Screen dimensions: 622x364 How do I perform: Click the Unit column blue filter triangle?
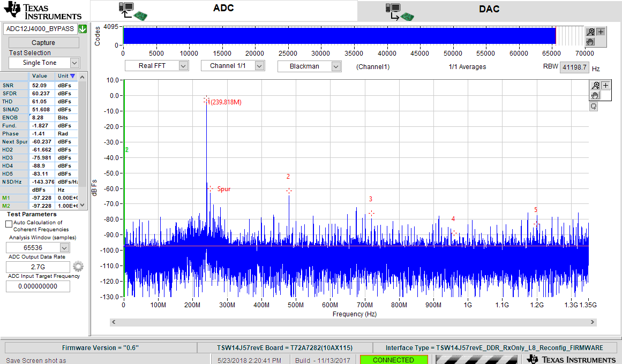point(72,75)
